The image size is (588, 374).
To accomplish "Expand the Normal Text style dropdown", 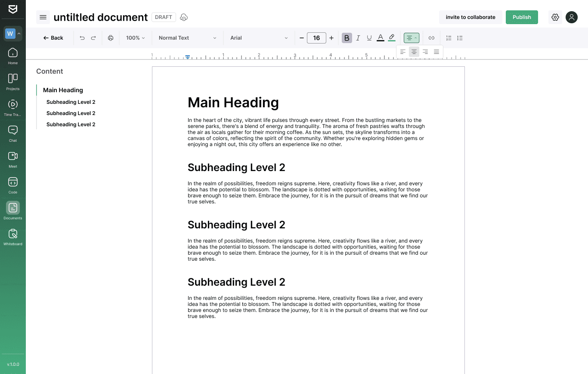I will point(187,38).
